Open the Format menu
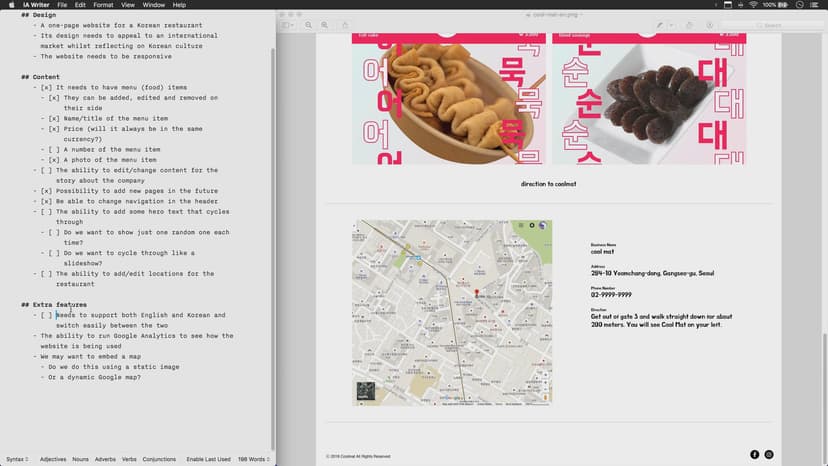 click(103, 5)
